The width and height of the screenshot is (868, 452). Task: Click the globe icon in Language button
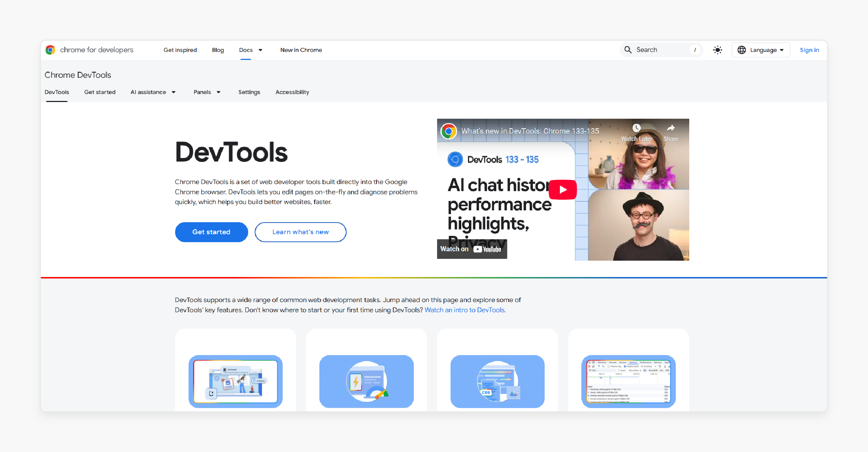742,50
